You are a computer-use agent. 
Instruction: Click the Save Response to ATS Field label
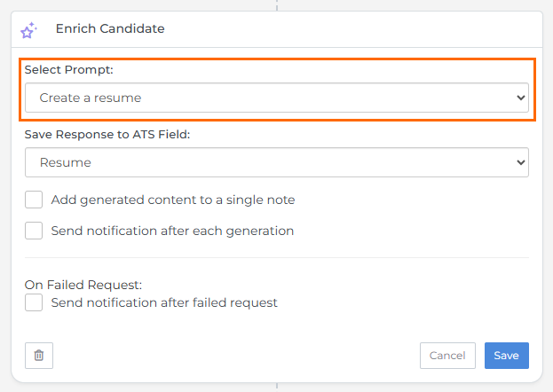(107, 134)
